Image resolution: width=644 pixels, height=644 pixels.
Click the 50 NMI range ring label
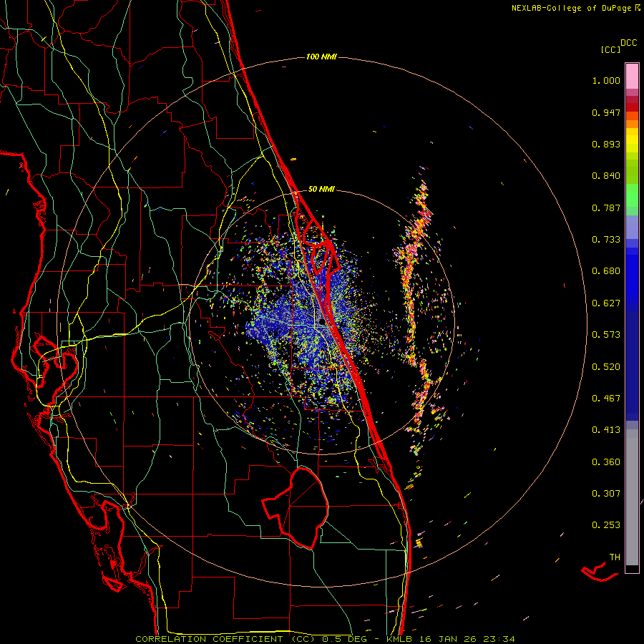tap(321, 189)
